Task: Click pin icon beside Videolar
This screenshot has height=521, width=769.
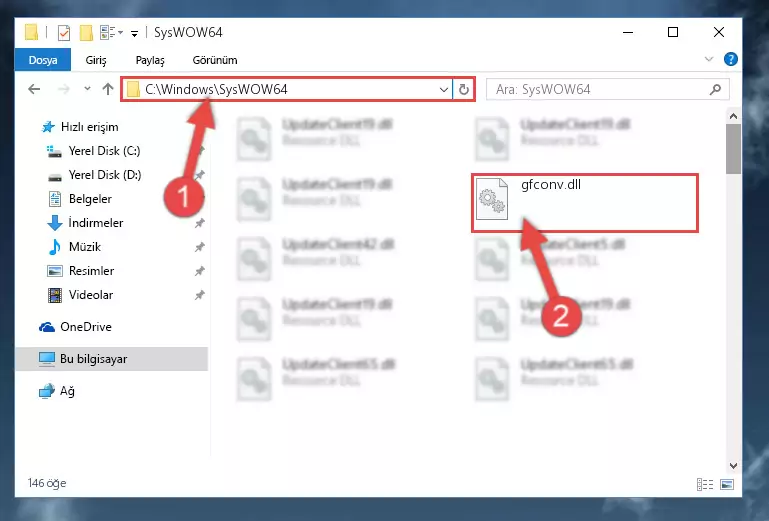Action: tap(200, 295)
